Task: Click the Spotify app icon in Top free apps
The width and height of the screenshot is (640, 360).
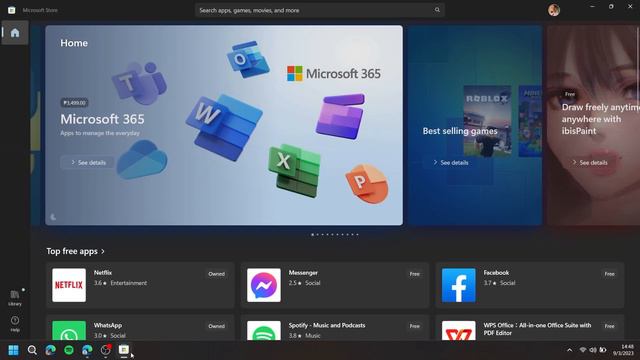Action: [x=264, y=331]
